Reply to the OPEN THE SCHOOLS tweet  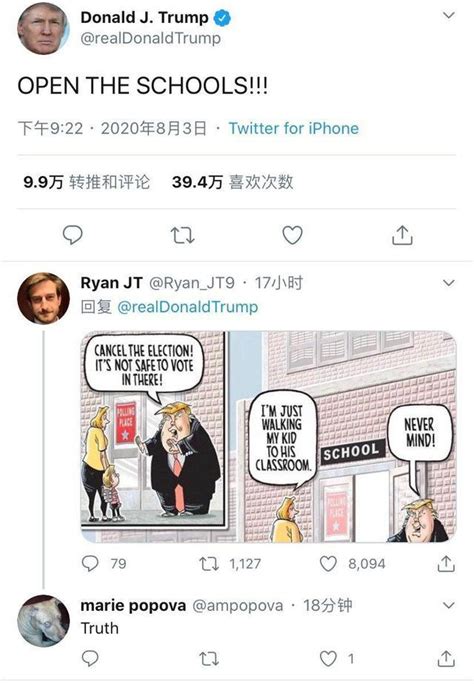(x=72, y=235)
